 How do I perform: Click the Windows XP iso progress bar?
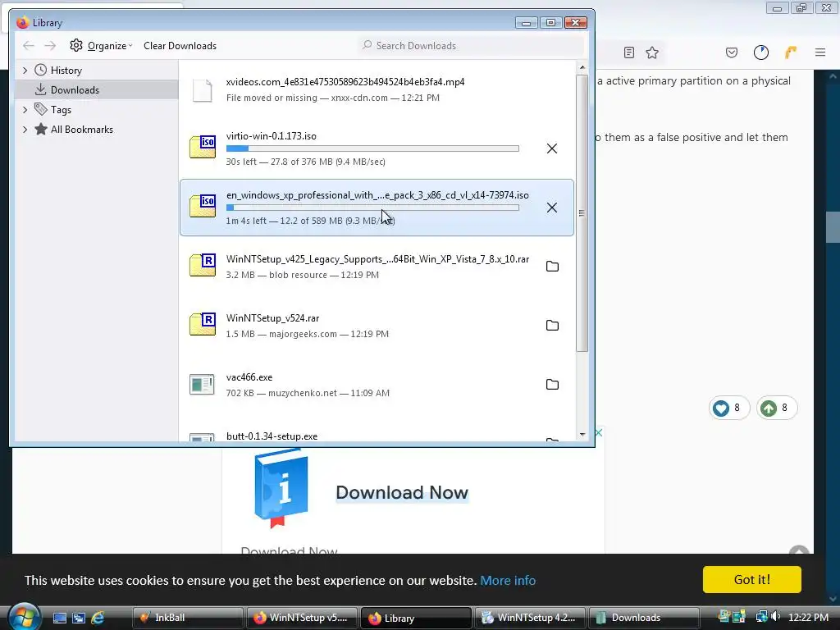[x=372, y=208]
